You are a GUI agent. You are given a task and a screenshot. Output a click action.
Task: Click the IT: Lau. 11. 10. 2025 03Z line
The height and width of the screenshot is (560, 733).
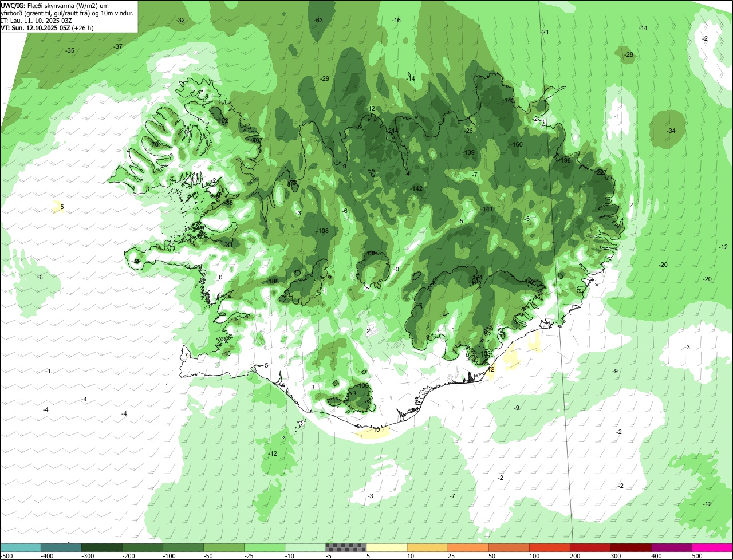click(x=36, y=20)
